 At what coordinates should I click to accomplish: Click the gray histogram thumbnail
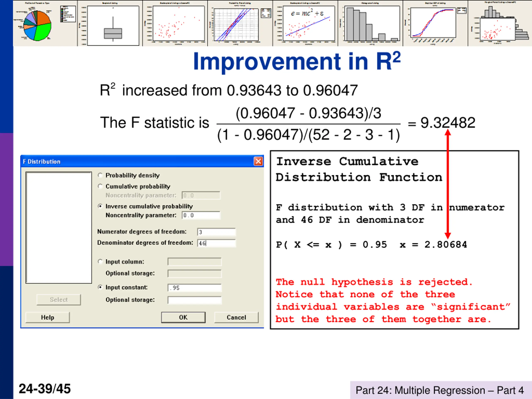(371, 23)
